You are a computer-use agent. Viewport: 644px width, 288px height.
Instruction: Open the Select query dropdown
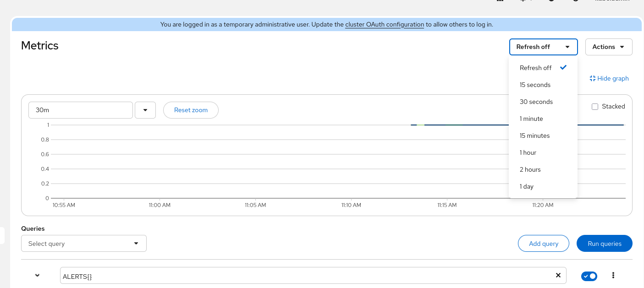[84, 244]
